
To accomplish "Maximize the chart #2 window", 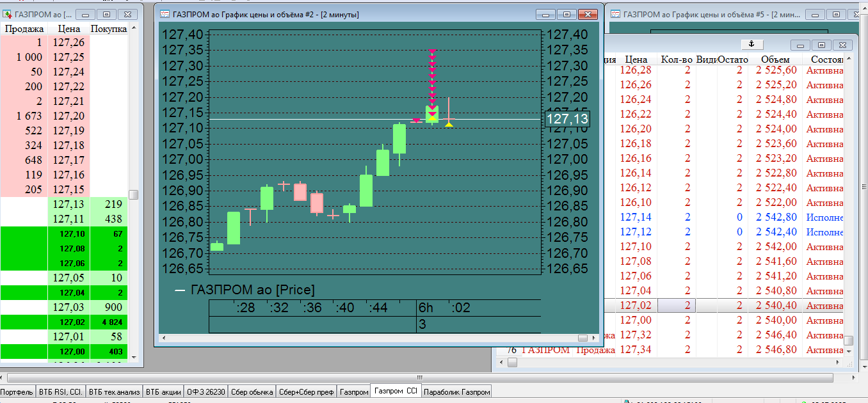I will coord(566,14).
